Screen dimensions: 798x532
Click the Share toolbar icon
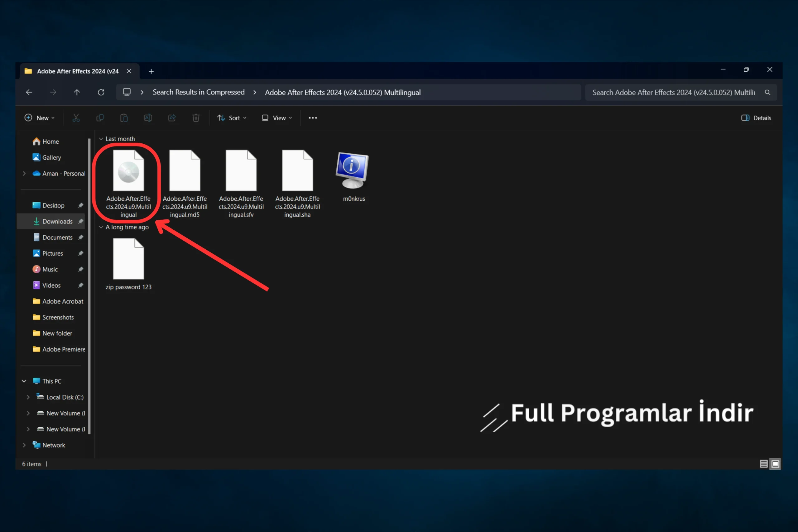172,118
